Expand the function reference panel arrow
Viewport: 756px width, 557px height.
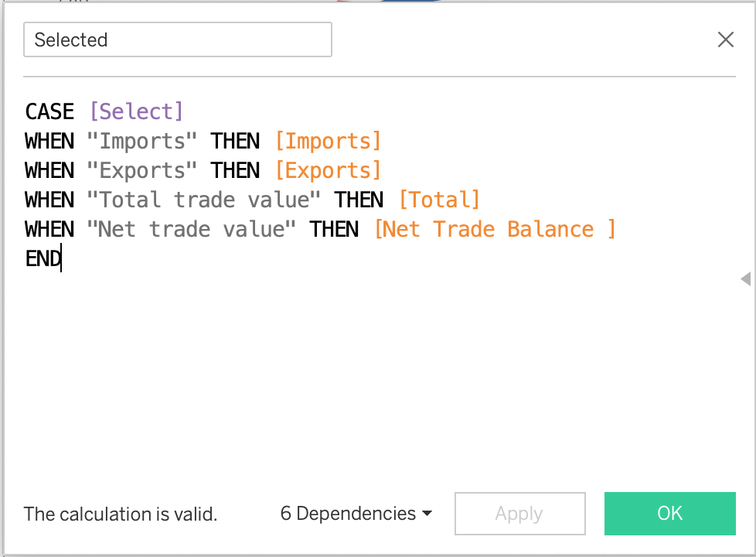(745, 278)
